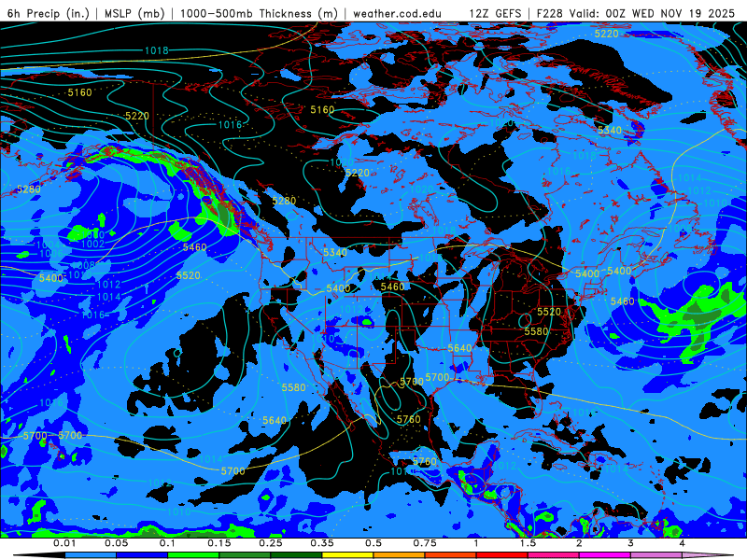
Task: Select the 4 value on the precipitation legend
Action: [x=682, y=543]
